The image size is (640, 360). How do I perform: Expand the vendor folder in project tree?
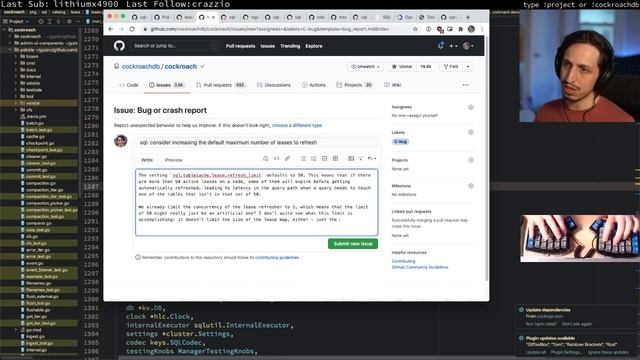point(16,103)
